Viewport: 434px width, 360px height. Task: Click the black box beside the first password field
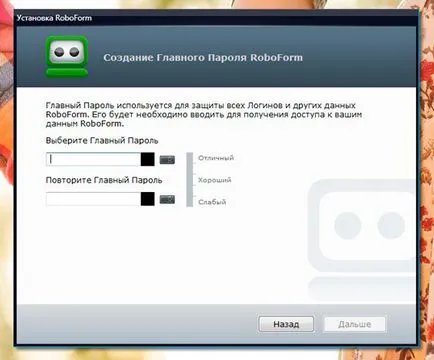(148, 160)
